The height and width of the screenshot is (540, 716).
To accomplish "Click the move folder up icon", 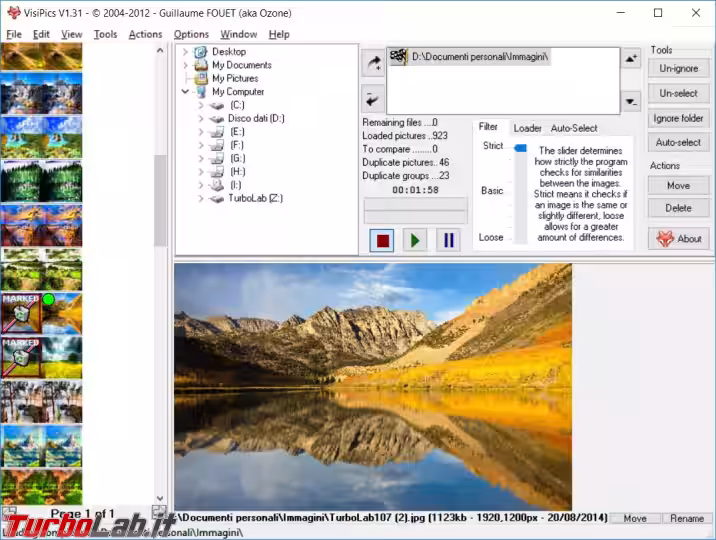I will pyautogui.click(x=631, y=59).
